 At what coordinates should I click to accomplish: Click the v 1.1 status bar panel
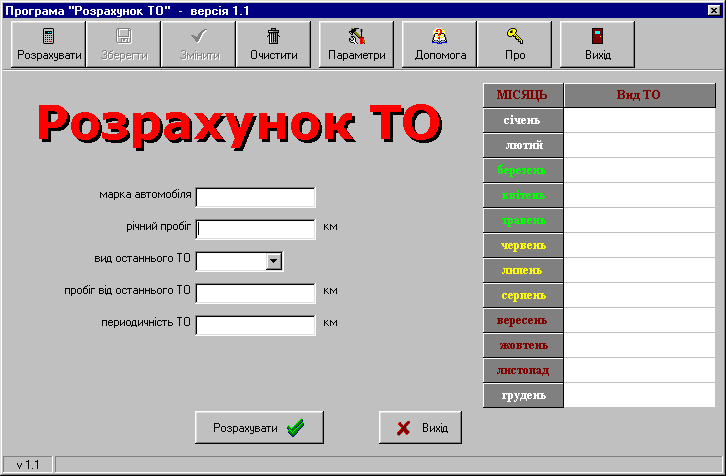pyautogui.click(x=28, y=464)
